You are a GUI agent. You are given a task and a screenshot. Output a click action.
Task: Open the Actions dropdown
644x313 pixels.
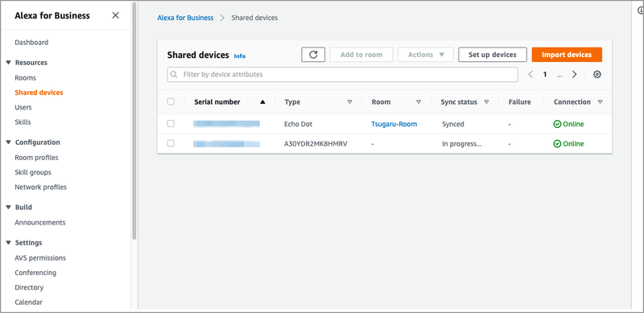coord(426,55)
